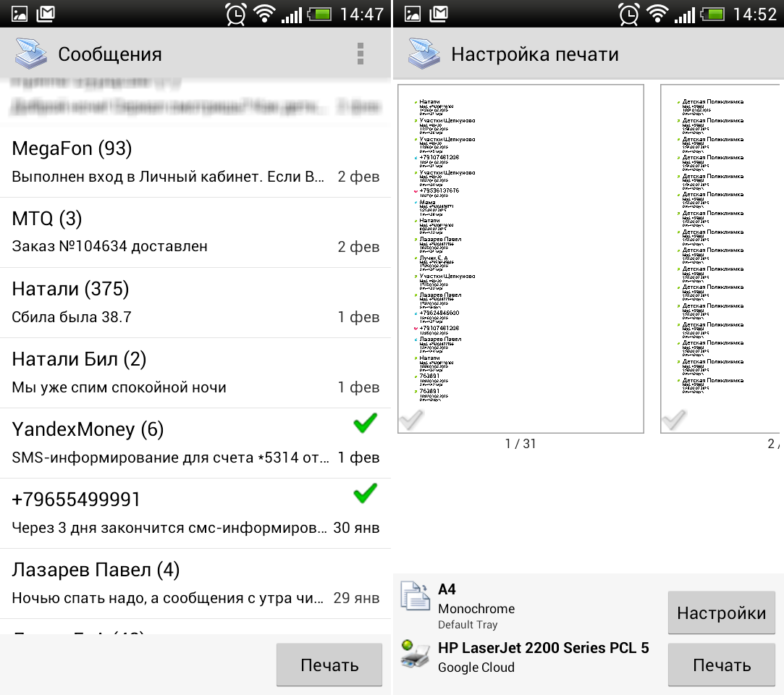Screen dimensions: 784x695
Task: Tap the printer app icon beside Сообщения
Action: pos(32,54)
